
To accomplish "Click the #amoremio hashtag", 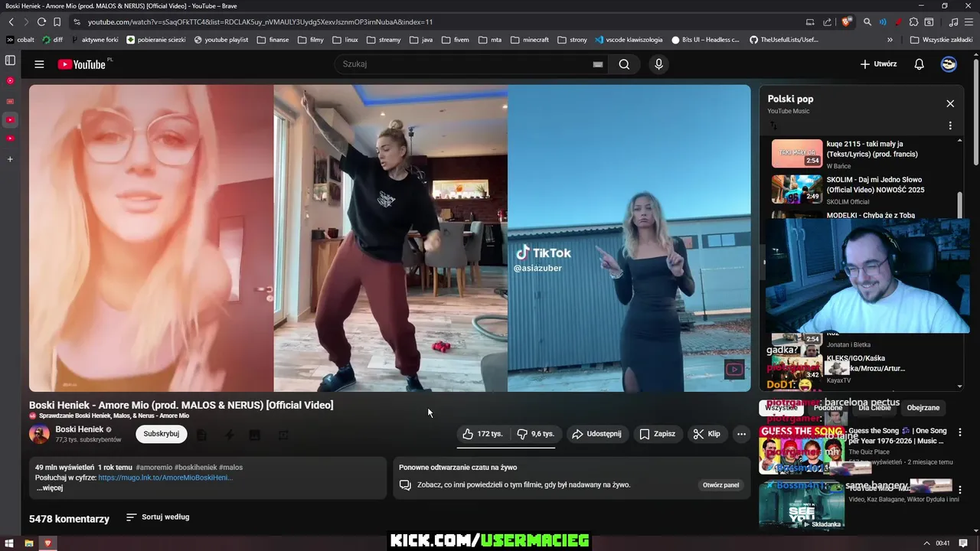I will tap(154, 467).
